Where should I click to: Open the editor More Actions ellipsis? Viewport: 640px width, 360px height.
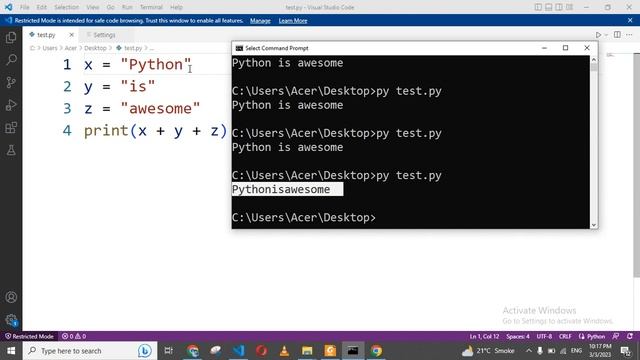629,35
